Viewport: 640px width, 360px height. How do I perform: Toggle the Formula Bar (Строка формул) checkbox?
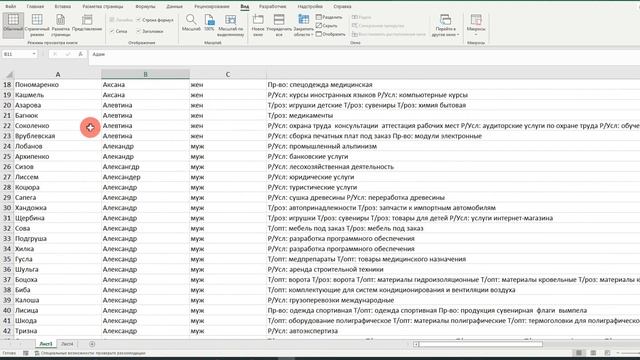pos(155,20)
